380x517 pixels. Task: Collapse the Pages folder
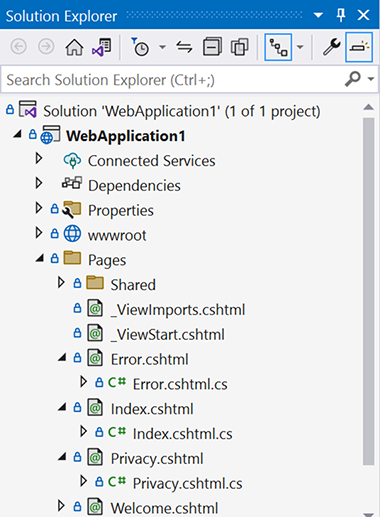click(x=40, y=258)
